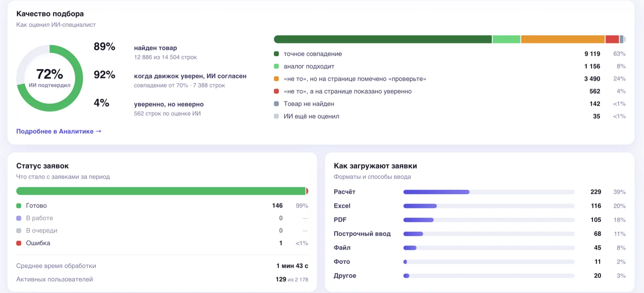Click 'уверенно, но неверно' label
The height and width of the screenshot is (293, 644).
pyautogui.click(x=169, y=104)
